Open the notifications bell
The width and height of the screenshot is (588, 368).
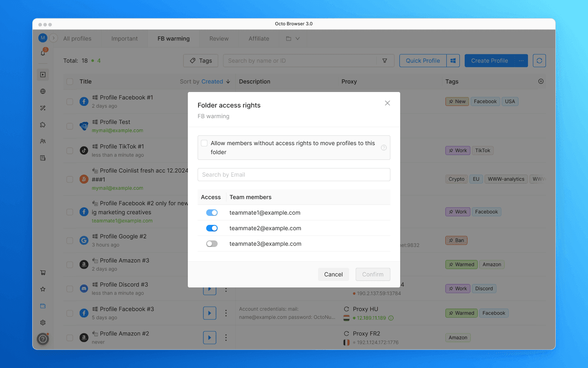tap(43, 53)
